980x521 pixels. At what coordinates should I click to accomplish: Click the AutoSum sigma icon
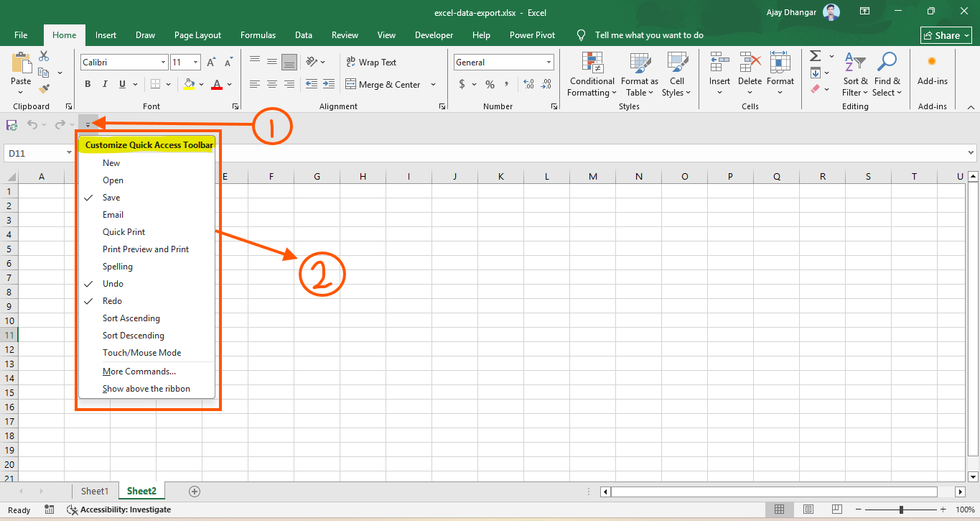tap(816, 56)
